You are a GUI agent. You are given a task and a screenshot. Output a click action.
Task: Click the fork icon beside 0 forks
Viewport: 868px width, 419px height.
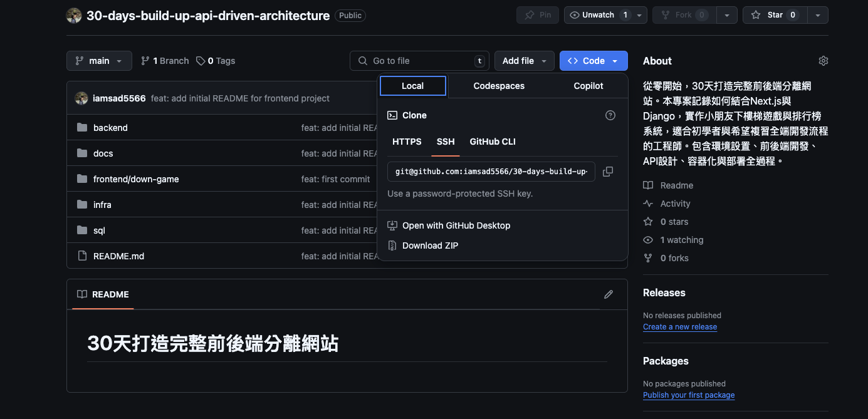648,258
